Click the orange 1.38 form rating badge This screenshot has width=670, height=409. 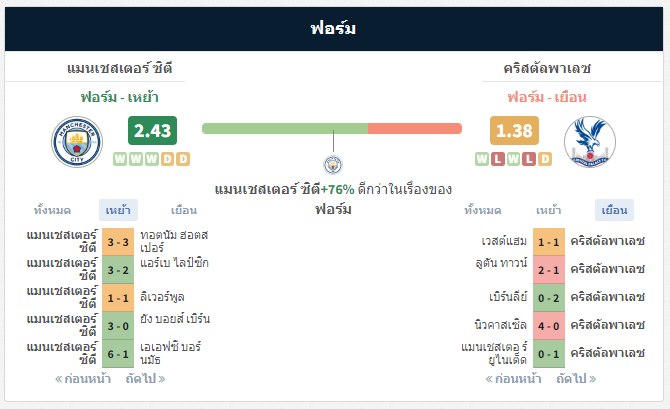(x=514, y=130)
